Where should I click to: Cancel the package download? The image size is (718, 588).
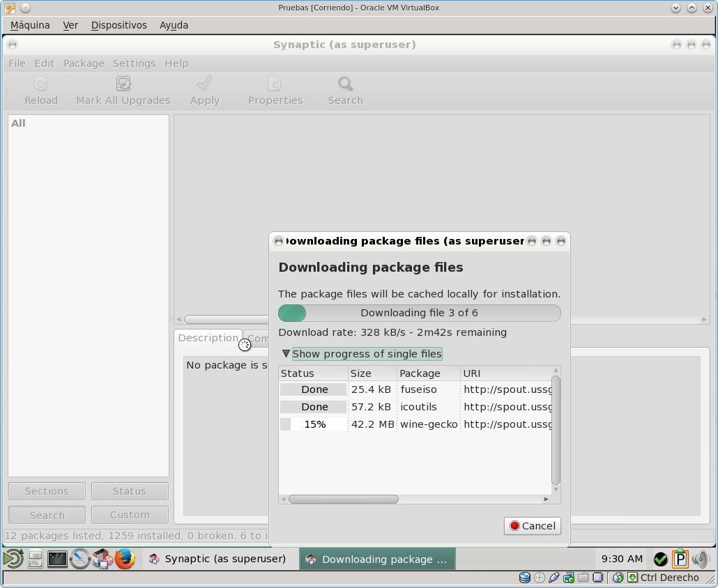point(533,526)
